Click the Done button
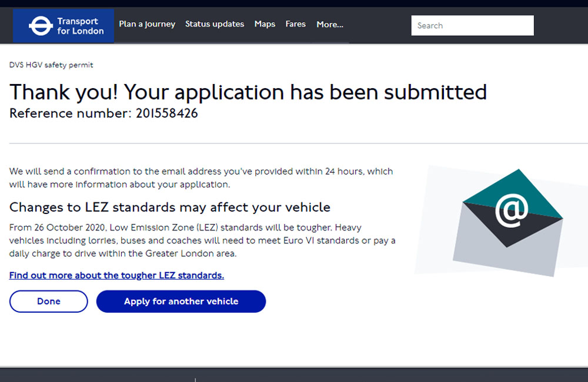This screenshot has width=588, height=382. [x=48, y=301]
